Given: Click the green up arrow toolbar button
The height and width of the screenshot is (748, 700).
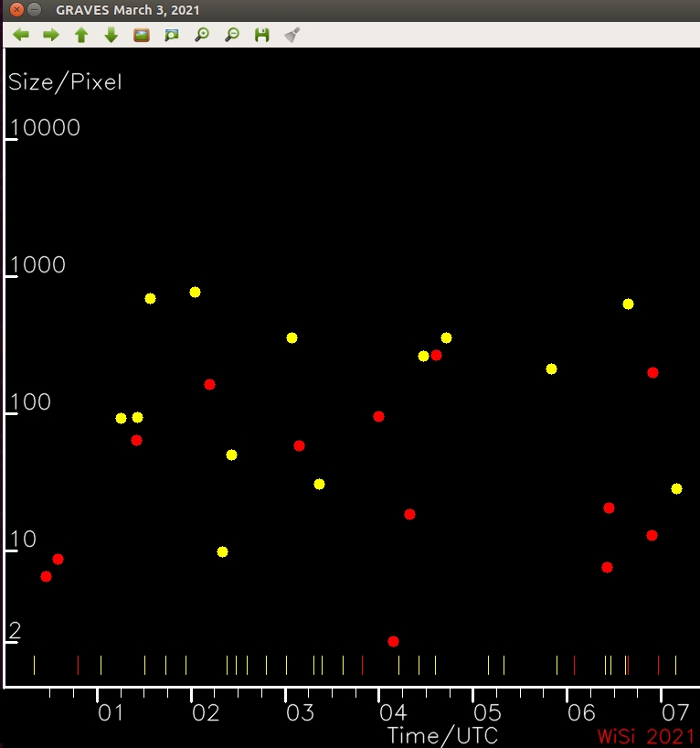Looking at the screenshot, I should pyautogui.click(x=81, y=35).
